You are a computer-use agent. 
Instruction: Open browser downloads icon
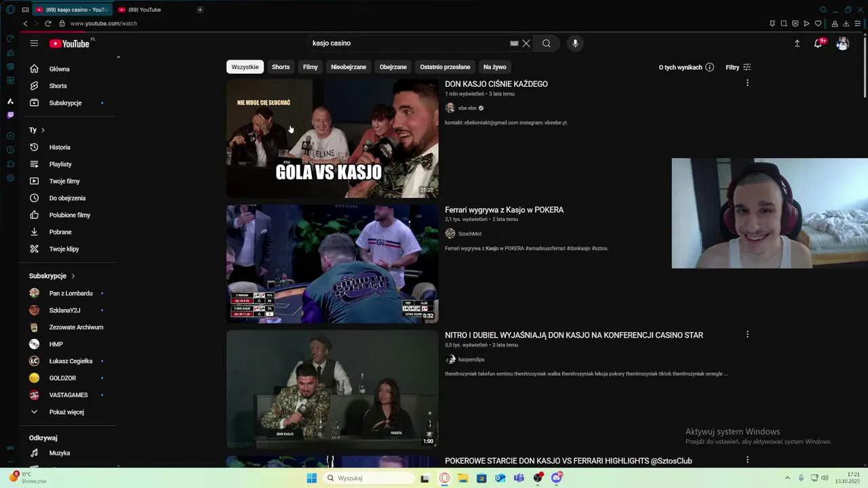click(x=846, y=23)
